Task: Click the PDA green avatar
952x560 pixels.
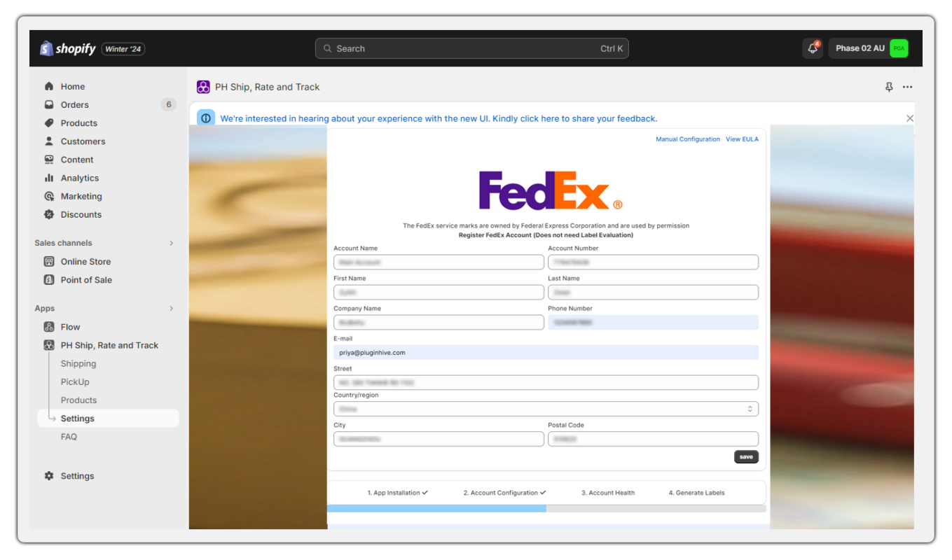Action: (899, 48)
